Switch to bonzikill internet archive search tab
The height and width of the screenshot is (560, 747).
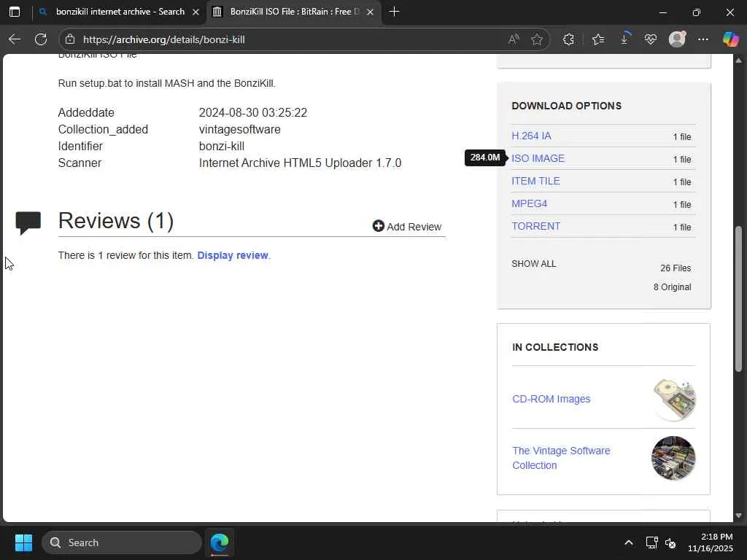[x=120, y=12]
